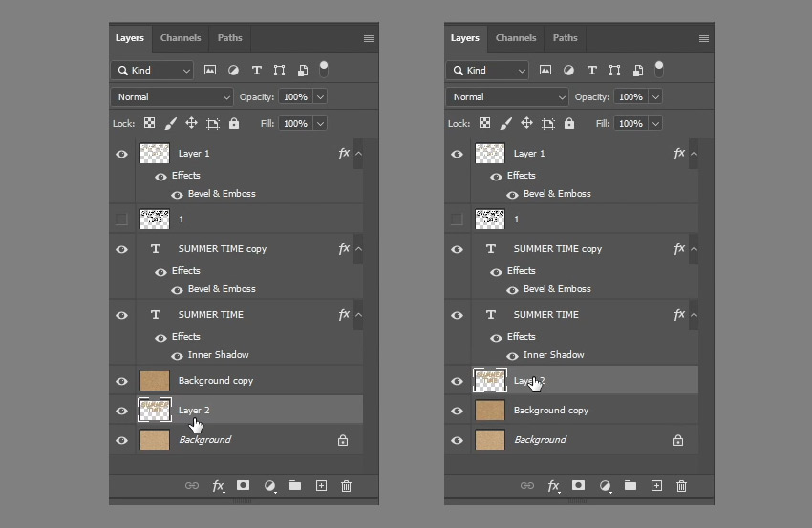Open the panel options menu in the left panel
812x528 pixels.
(x=369, y=39)
